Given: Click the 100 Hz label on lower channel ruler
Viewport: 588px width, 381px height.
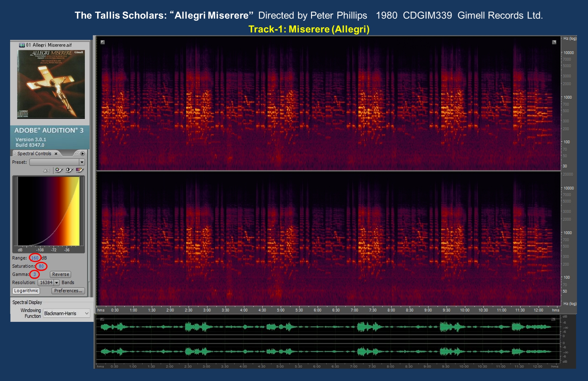Looking at the screenshot, I should 567,277.
